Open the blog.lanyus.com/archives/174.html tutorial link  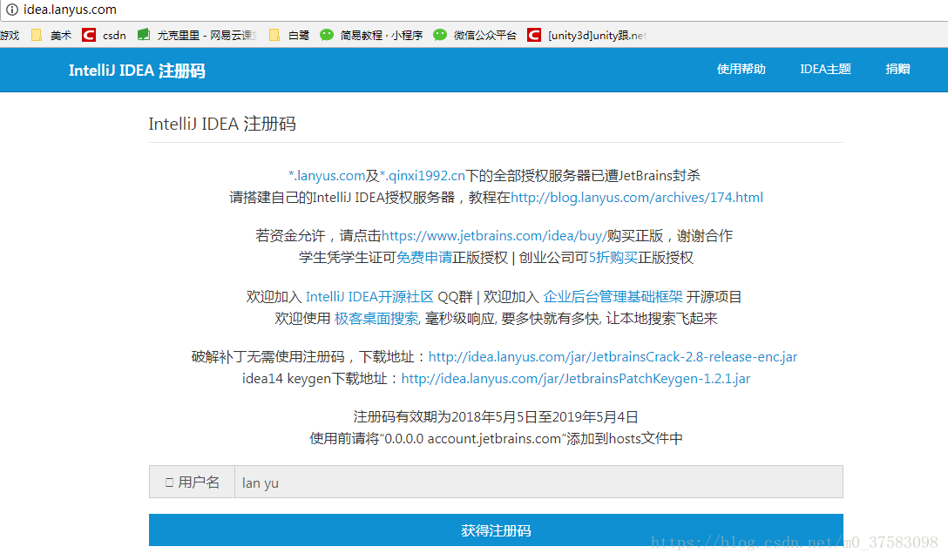coord(637,198)
